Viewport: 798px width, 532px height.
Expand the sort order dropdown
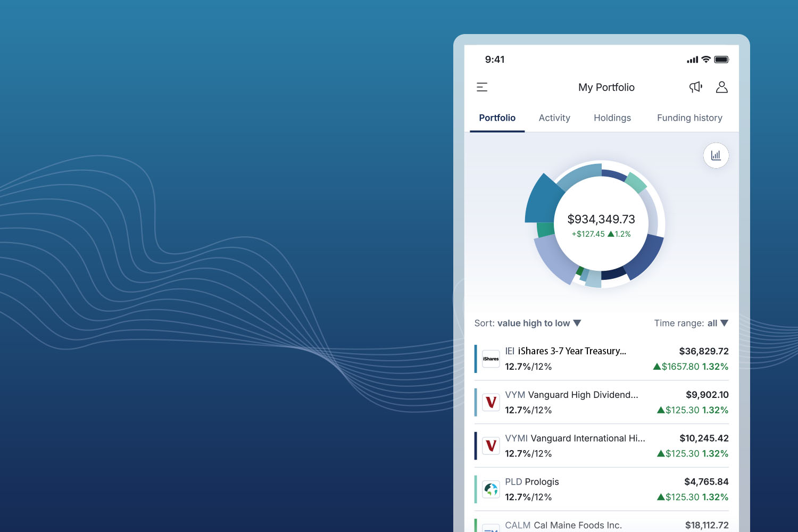tap(577, 323)
